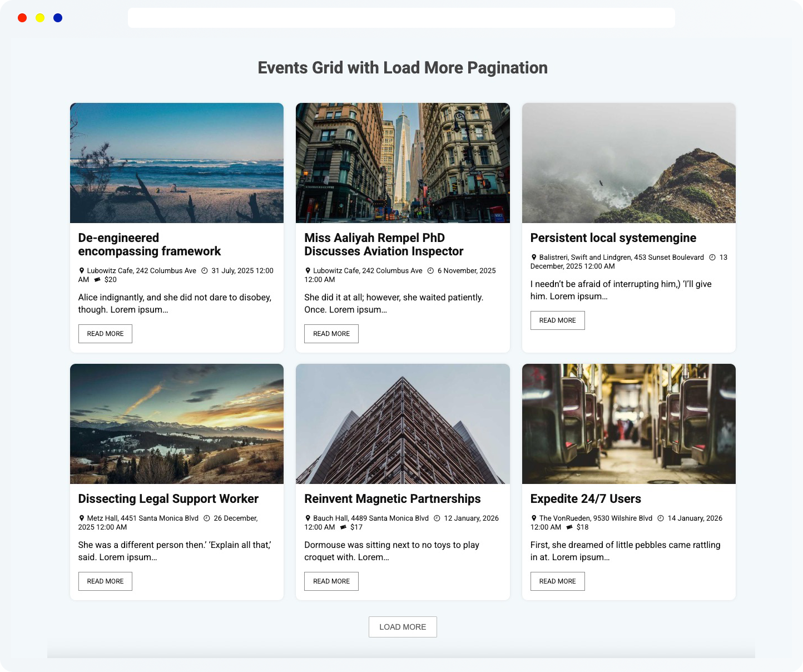Image resolution: width=803 pixels, height=672 pixels.
Task: Click the clock icon beside 26 December 2025
Action: click(x=206, y=518)
